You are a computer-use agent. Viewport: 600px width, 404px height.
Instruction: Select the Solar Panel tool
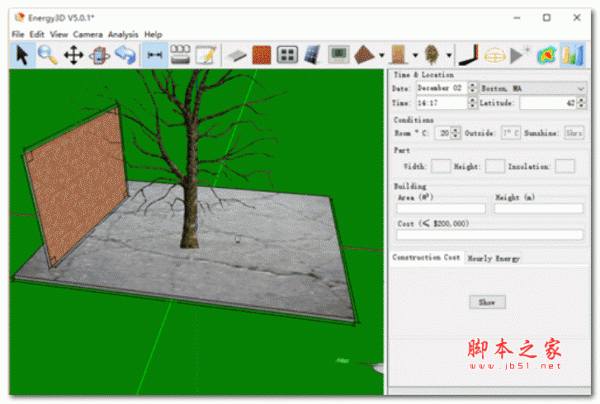tap(313, 54)
